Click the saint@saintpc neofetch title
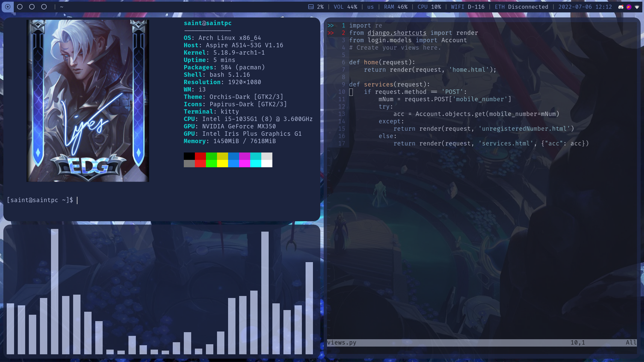The width and height of the screenshot is (644, 362). point(208,23)
